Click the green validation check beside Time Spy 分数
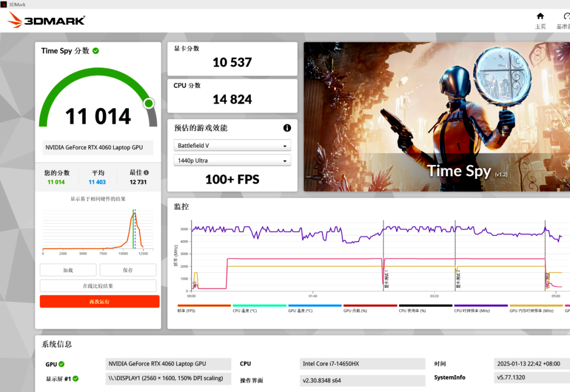 96,51
